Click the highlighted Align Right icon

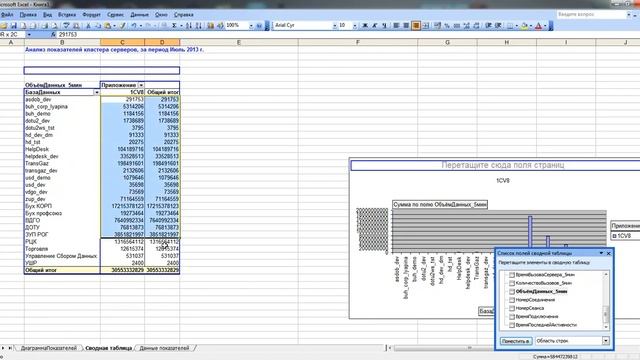click(x=416, y=26)
